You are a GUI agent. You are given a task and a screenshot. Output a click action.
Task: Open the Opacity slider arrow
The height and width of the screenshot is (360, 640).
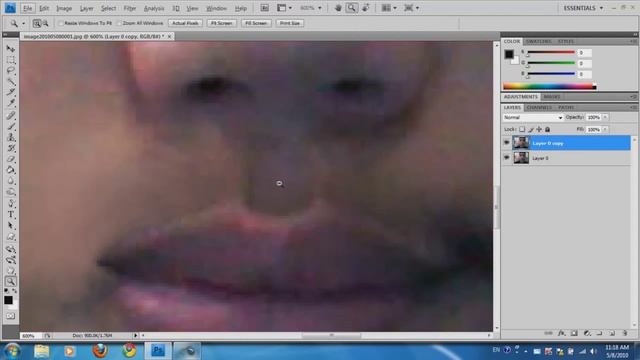(x=605, y=118)
